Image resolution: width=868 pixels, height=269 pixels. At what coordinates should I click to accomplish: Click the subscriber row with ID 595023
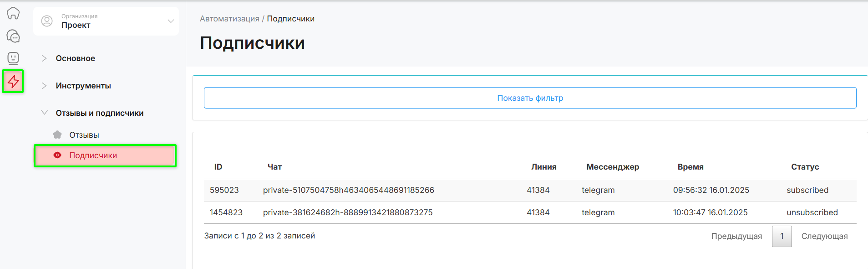click(x=348, y=190)
